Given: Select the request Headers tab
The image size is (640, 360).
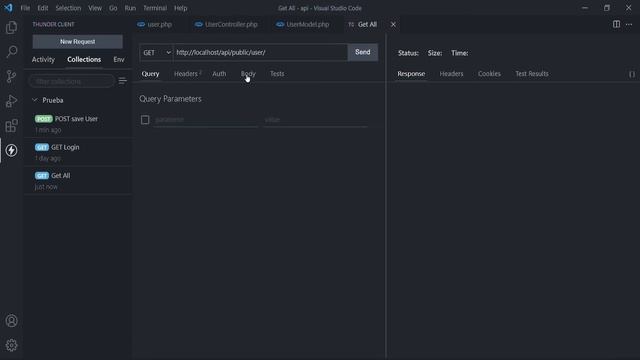Looking at the screenshot, I should 186,74.
